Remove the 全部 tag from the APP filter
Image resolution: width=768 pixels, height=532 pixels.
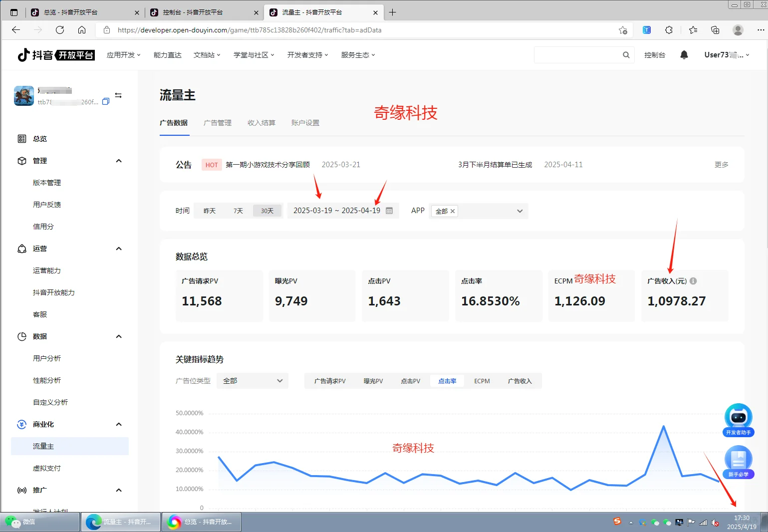point(452,211)
